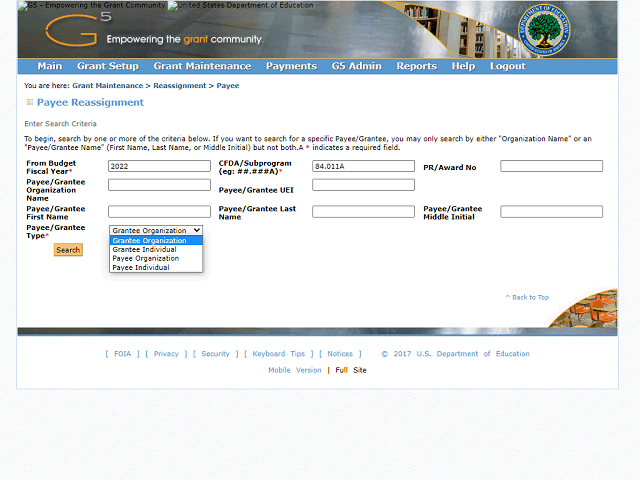Click the PR/Award No text box
Screen dimensions: 640x480
pos(551,166)
